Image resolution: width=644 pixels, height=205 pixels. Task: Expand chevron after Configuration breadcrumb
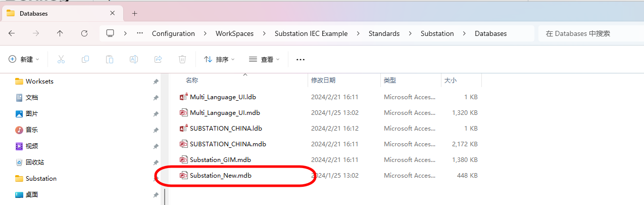click(205, 33)
